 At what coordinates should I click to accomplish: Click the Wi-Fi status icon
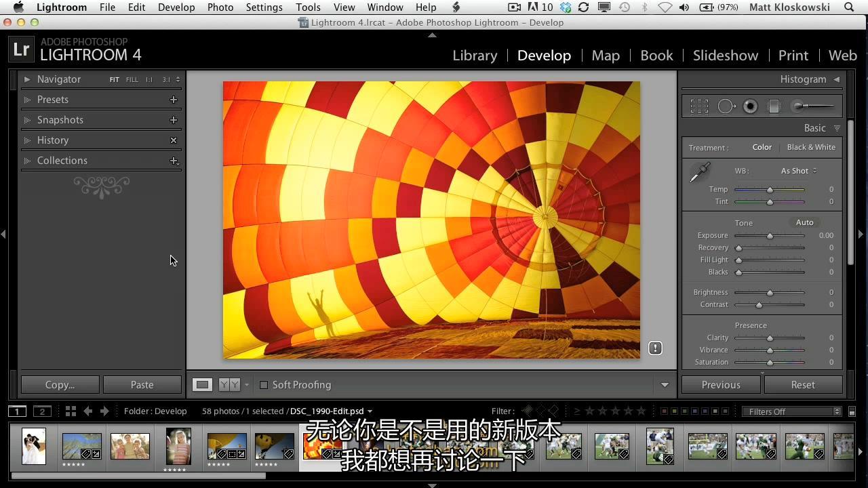pyautogui.click(x=665, y=7)
